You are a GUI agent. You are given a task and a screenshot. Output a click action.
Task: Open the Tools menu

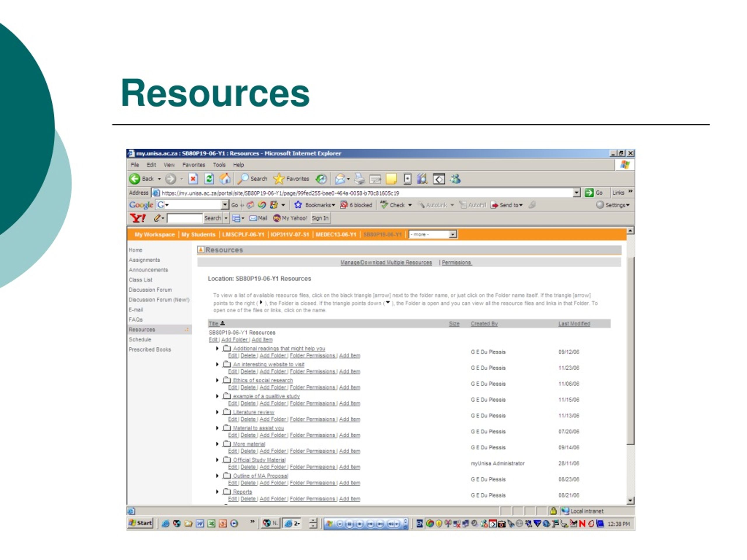pyautogui.click(x=219, y=165)
